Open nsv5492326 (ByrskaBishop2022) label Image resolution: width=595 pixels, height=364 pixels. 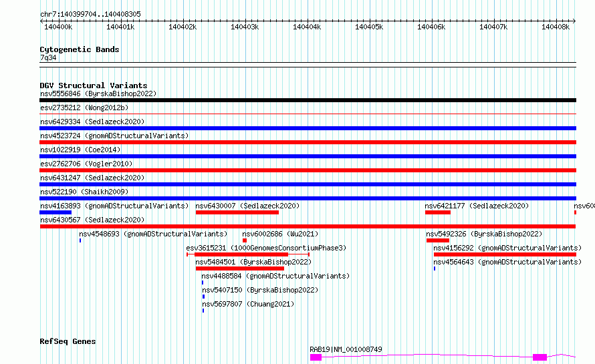point(484,234)
